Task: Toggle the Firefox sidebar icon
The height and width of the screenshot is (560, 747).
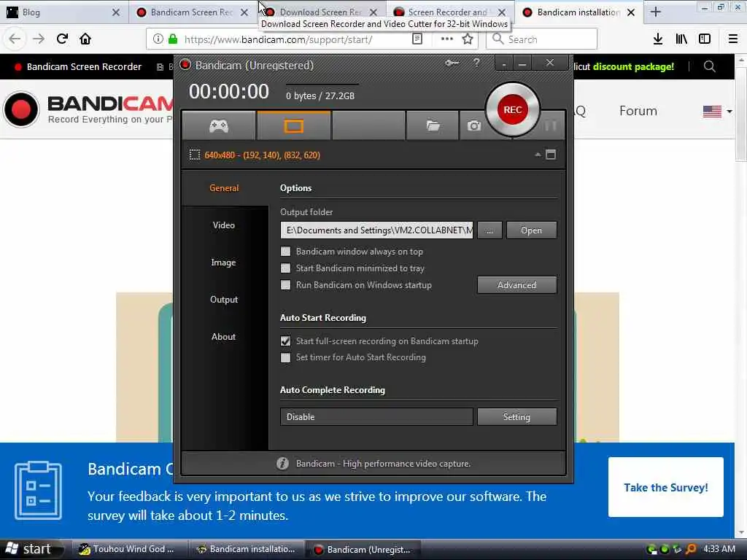Action: (x=705, y=39)
